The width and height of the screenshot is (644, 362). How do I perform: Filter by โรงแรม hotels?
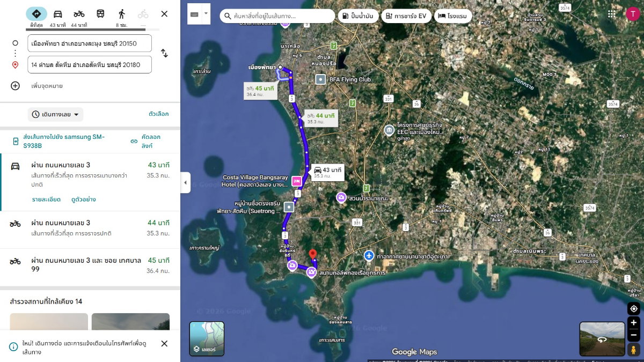(453, 16)
